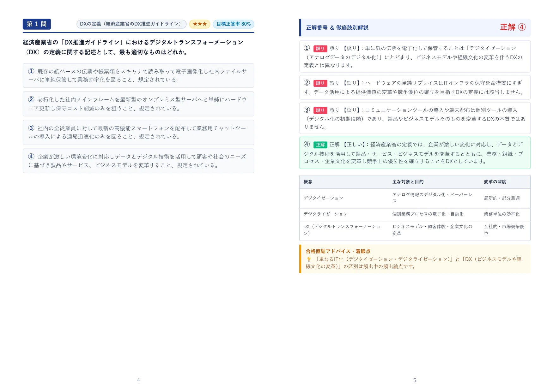Click page number 5 at the bottom
The width and height of the screenshot is (553, 392).
click(415, 380)
